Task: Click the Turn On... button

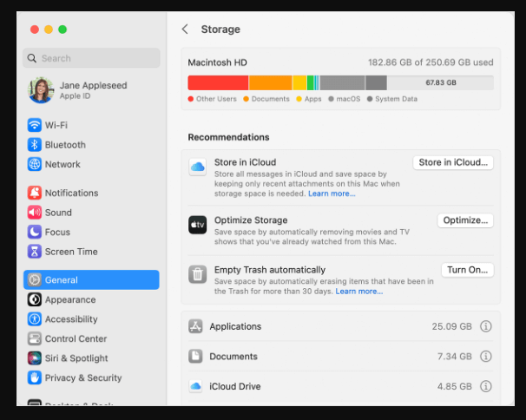Action: click(468, 270)
